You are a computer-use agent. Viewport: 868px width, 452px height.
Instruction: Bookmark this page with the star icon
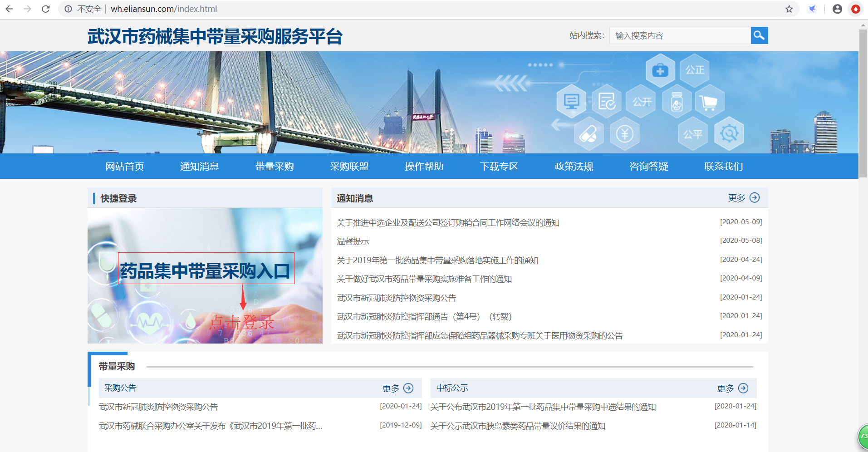[x=789, y=9]
